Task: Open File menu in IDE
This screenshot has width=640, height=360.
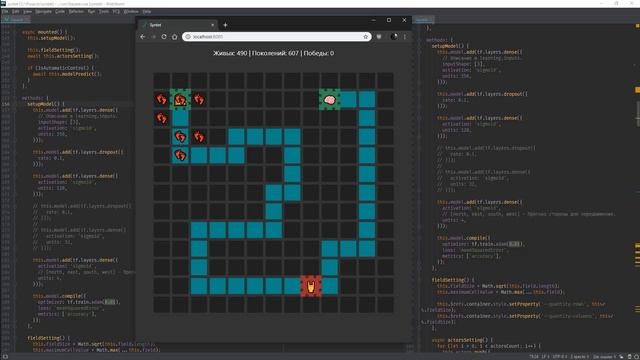Action: pos(5,11)
